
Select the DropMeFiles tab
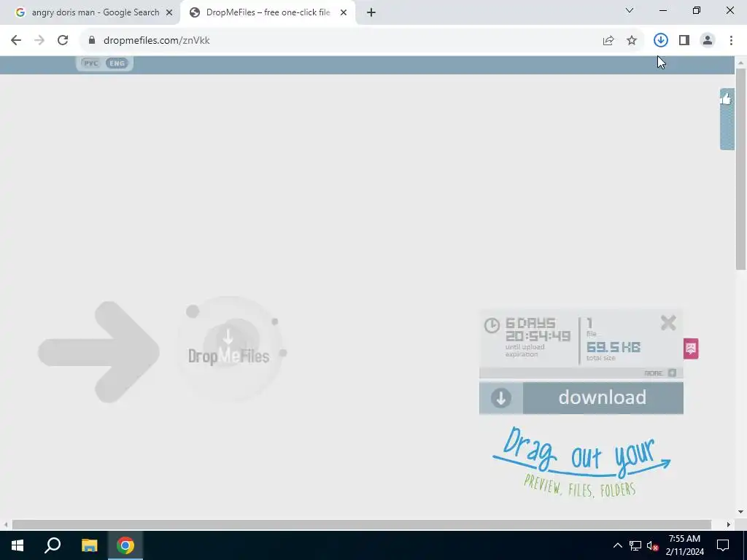[x=267, y=12]
